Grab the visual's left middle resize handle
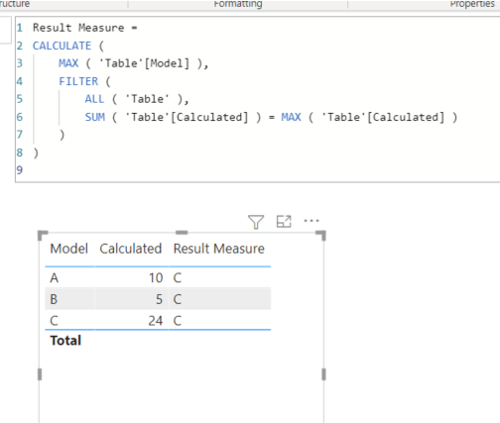This screenshot has width=500, height=423. point(40,374)
